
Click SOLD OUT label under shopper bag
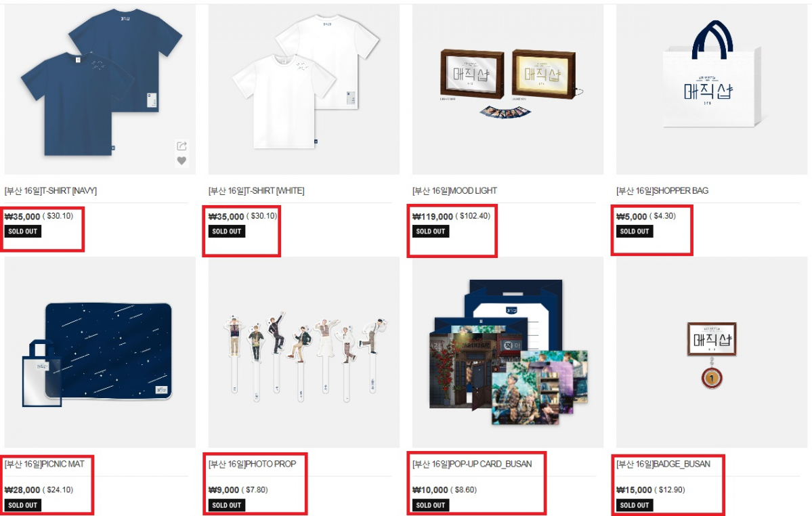635,232
